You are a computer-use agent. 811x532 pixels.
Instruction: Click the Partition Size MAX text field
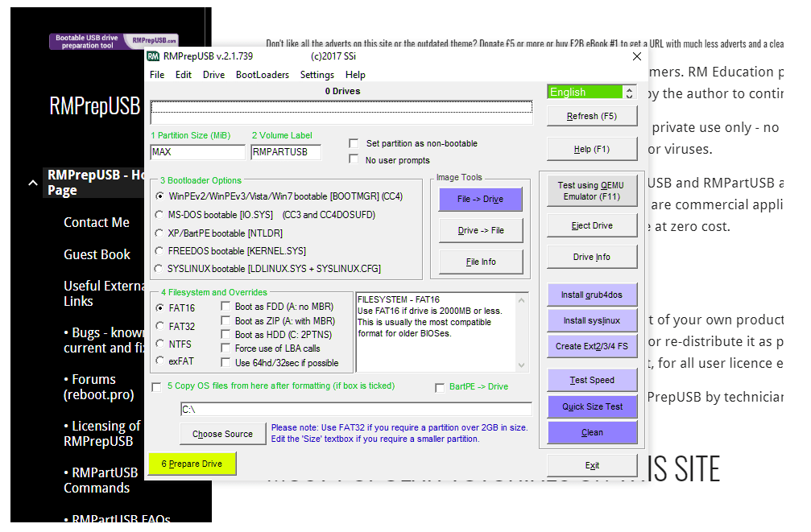(197, 152)
